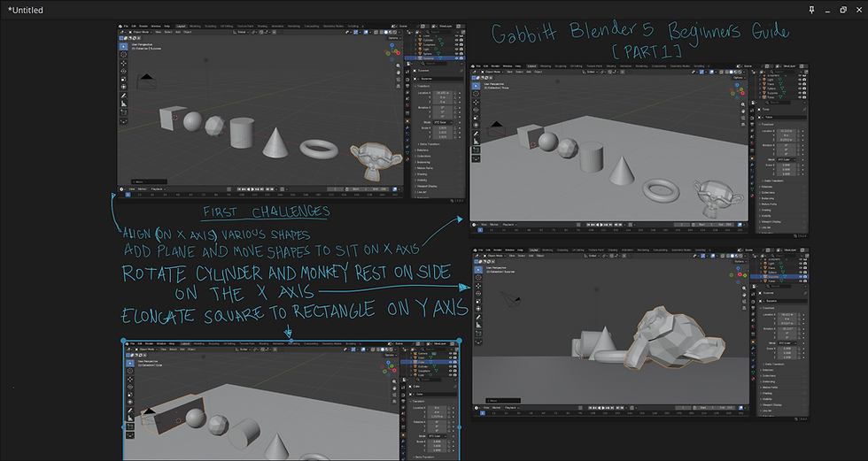Expand Delta Transform in top-right properties panel
Image resolution: width=868 pixels, height=461 pixels.
click(x=772, y=181)
